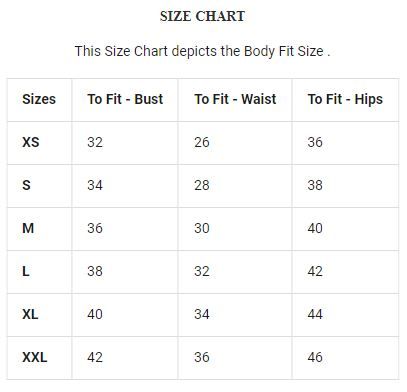Image resolution: width=407 pixels, height=392 pixels.
Task: Click bust value 32 for XS
Action: coord(95,142)
